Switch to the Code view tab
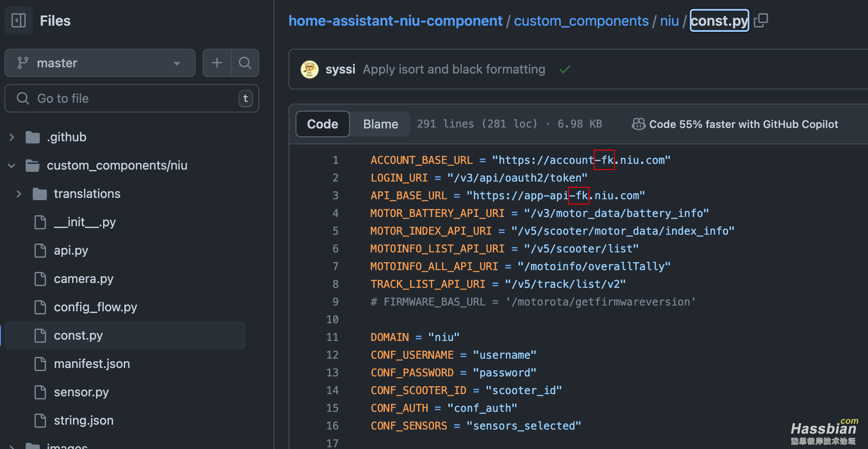The height and width of the screenshot is (449, 868). [323, 124]
